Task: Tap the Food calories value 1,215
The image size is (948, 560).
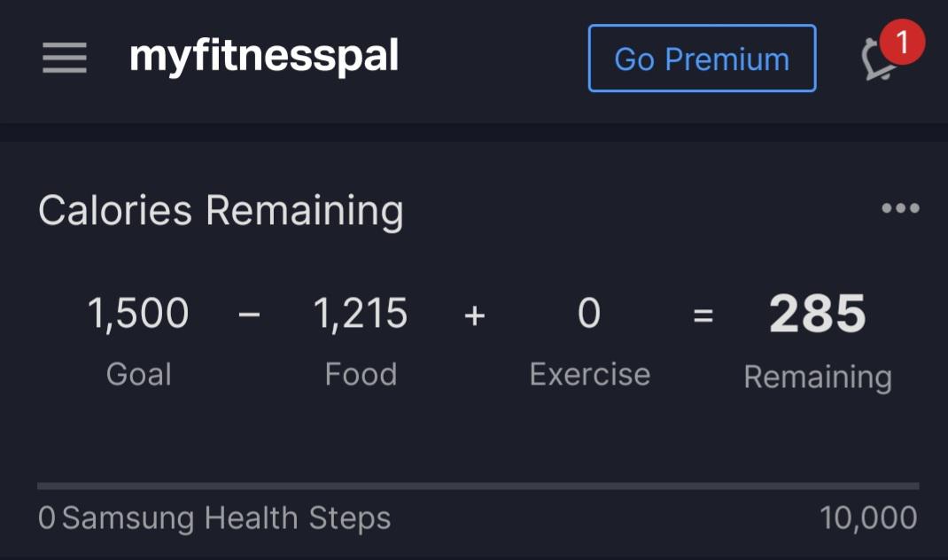Action: [x=360, y=312]
